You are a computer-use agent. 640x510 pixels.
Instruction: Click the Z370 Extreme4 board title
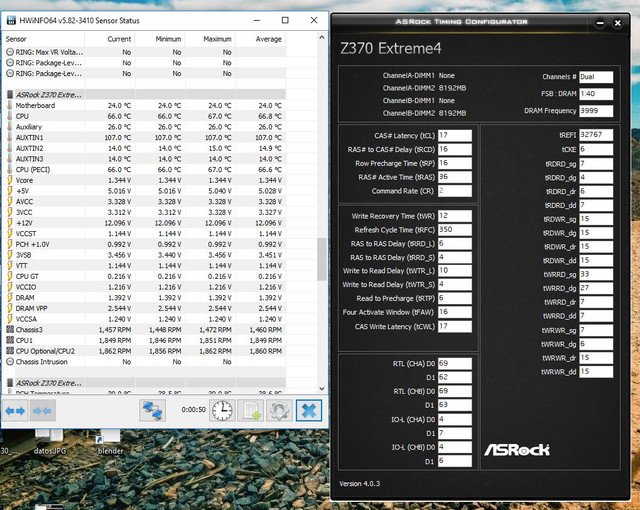pos(391,49)
